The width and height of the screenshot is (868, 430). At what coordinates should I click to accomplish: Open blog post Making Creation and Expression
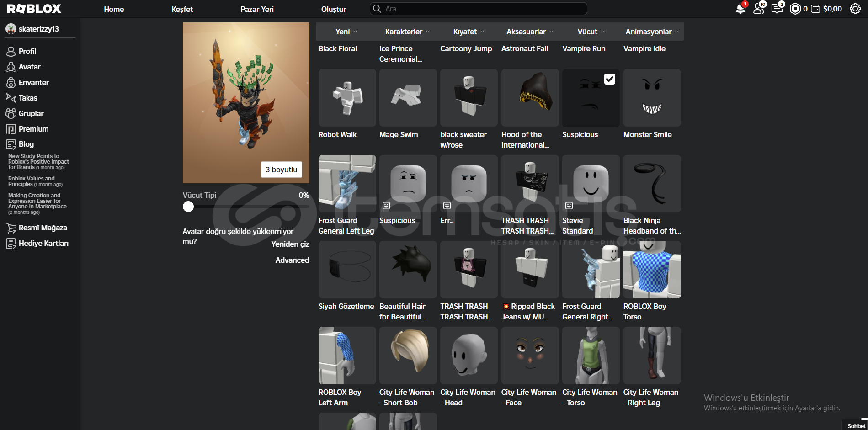[37, 204]
